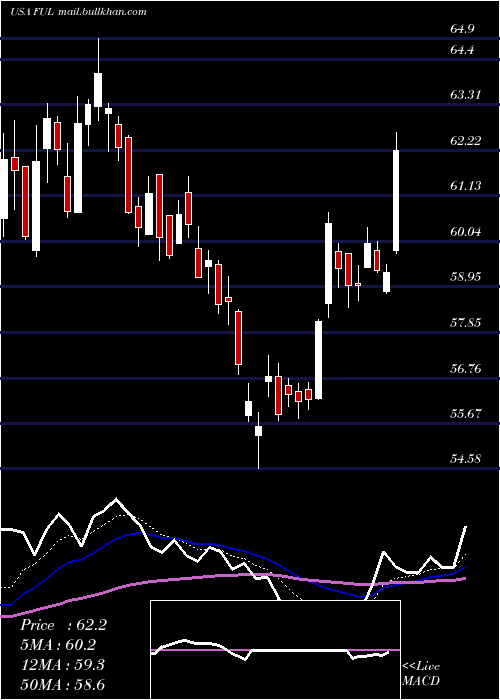Select the 58.95 price axis label

pos(466,277)
